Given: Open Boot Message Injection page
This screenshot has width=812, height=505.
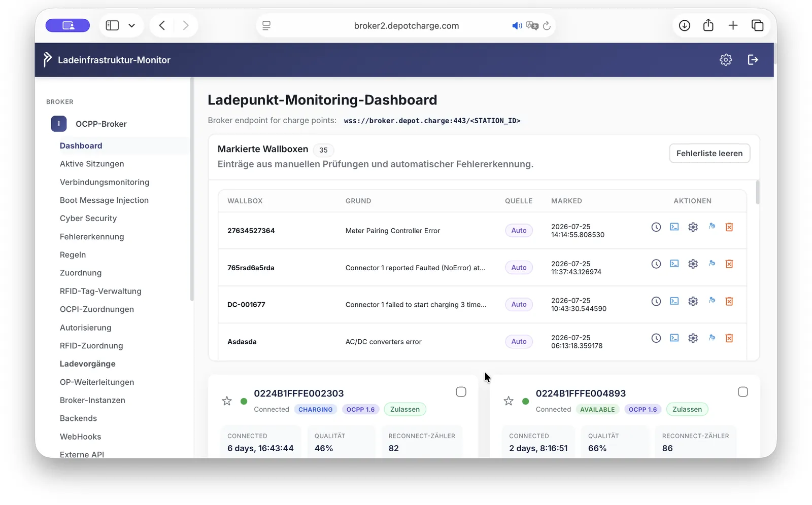Looking at the screenshot, I should tap(104, 200).
